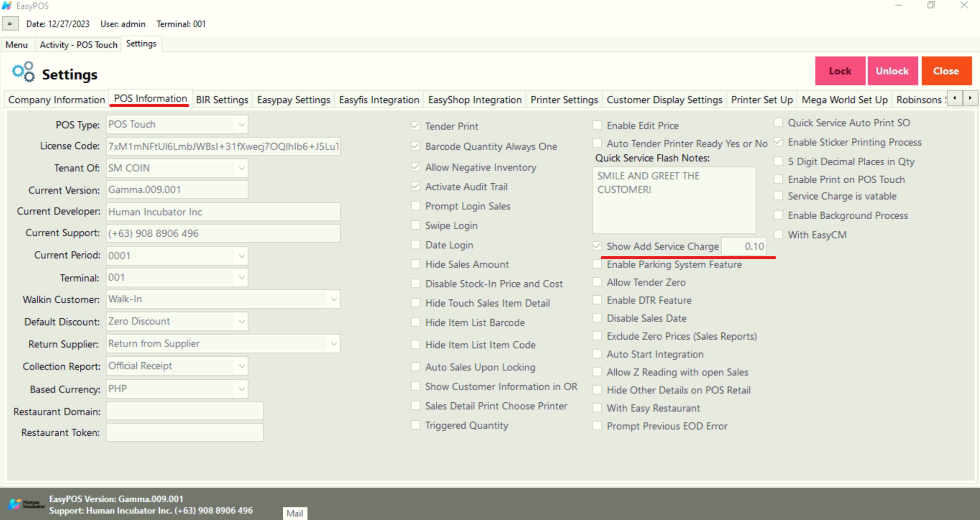980x520 pixels.
Task: Open the POS Type dropdown
Action: click(x=241, y=124)
